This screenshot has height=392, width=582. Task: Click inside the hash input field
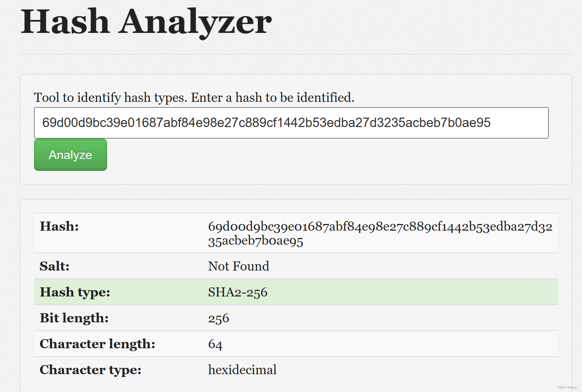[290, 123]
